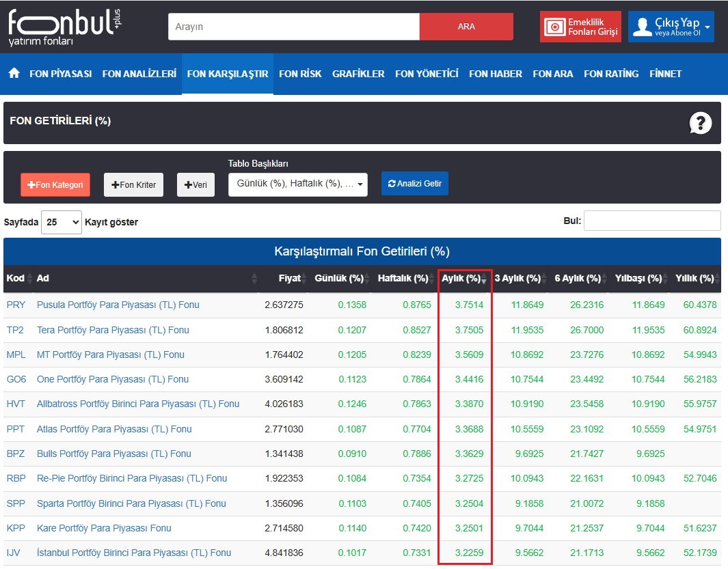728x569 pixels.
Task: Open Atlas Portföy Para Piyasası (TL) Fonu
Action: (114, 429)
